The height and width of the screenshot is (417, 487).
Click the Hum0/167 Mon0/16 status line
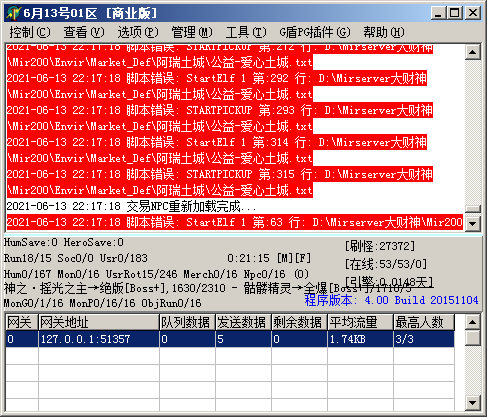[x=156, y=274]
